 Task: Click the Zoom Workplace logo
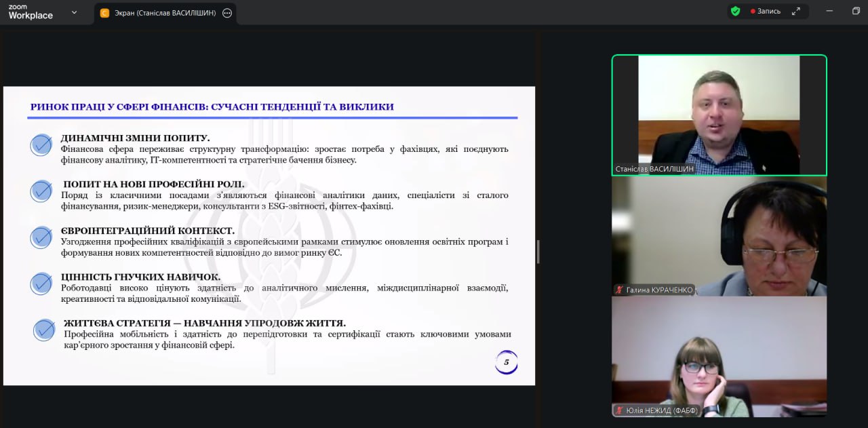(x=31, y=12)
